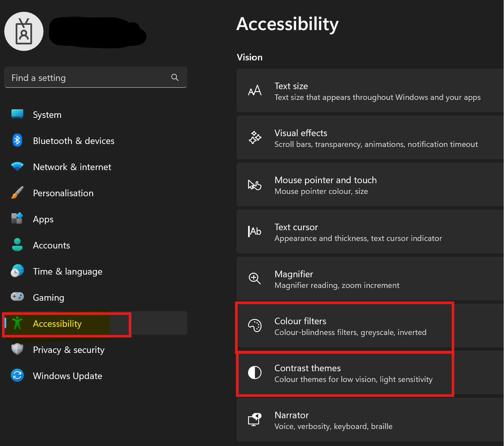The height and width of the screenshot is (446, 504).
Task: Open Mouse pointer and touch settings
Action: (x=369, y=185)
